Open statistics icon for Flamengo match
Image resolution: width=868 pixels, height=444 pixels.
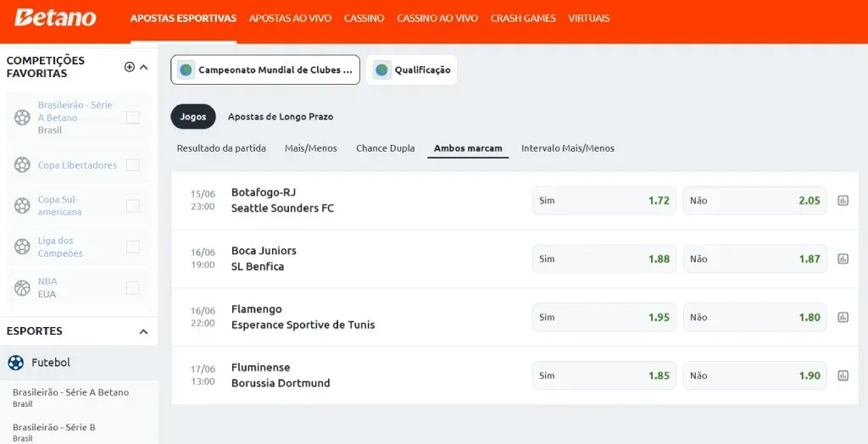843,318
